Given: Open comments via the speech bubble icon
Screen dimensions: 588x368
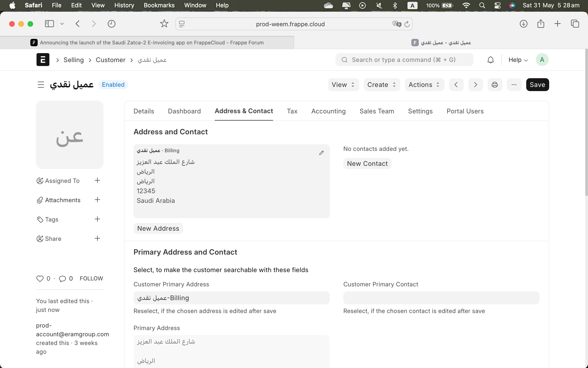Looking at the screenshot, I should (x=62, y=279).
